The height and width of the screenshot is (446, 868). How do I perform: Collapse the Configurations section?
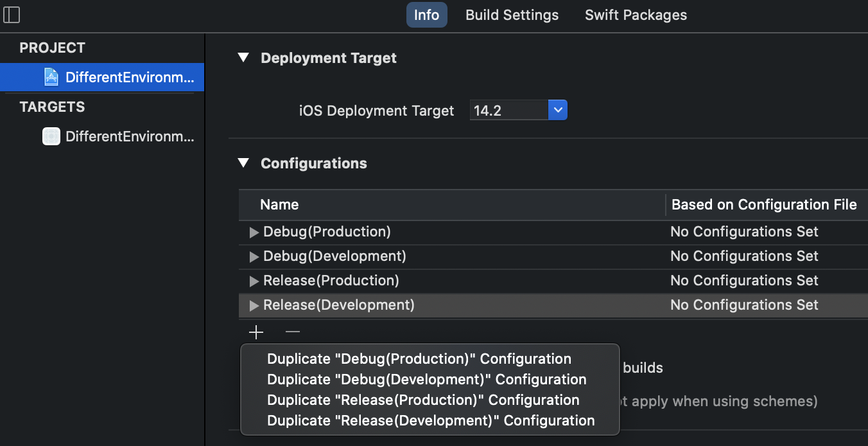pos(243,163)
